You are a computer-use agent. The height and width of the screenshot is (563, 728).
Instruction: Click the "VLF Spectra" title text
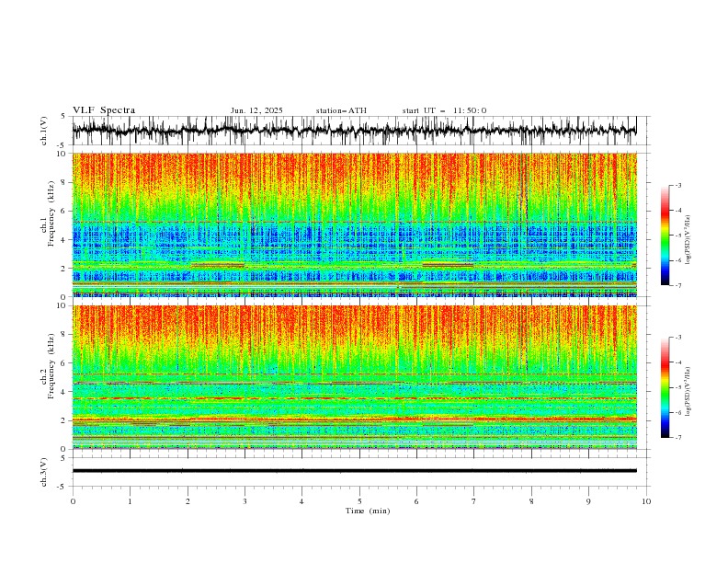[104, 110]
